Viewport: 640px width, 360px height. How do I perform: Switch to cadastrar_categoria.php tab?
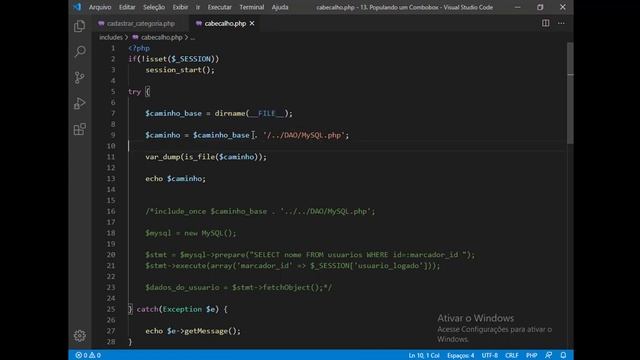pos(141,23)
